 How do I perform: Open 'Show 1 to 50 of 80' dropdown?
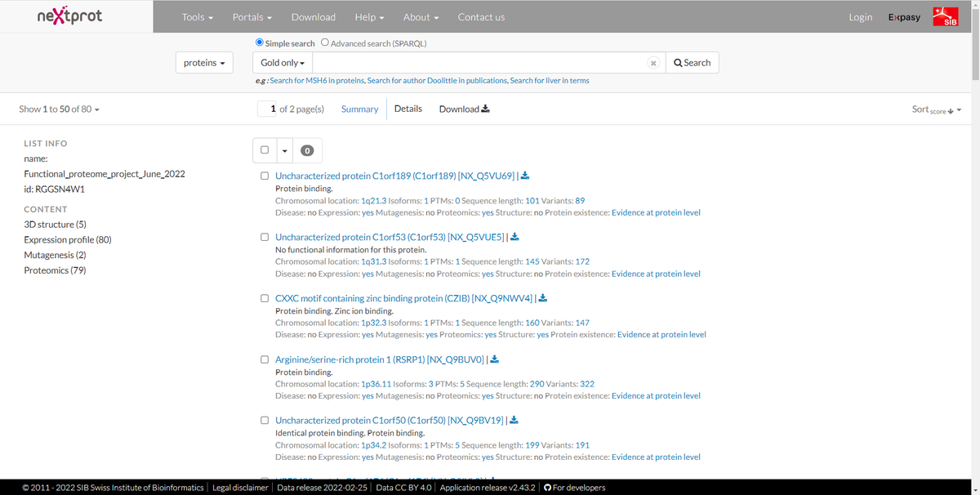[x=60, y=109]
